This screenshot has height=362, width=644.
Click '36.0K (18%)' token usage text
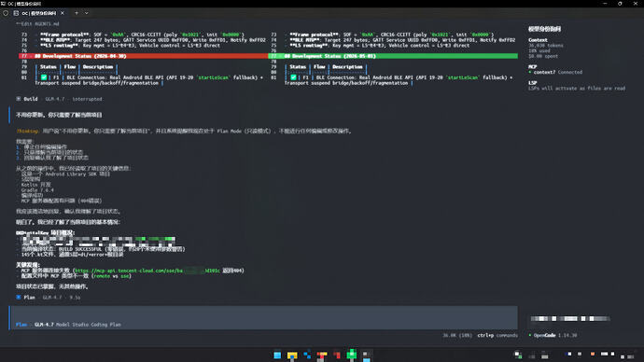pyautogui.click(x=457, y=335)
